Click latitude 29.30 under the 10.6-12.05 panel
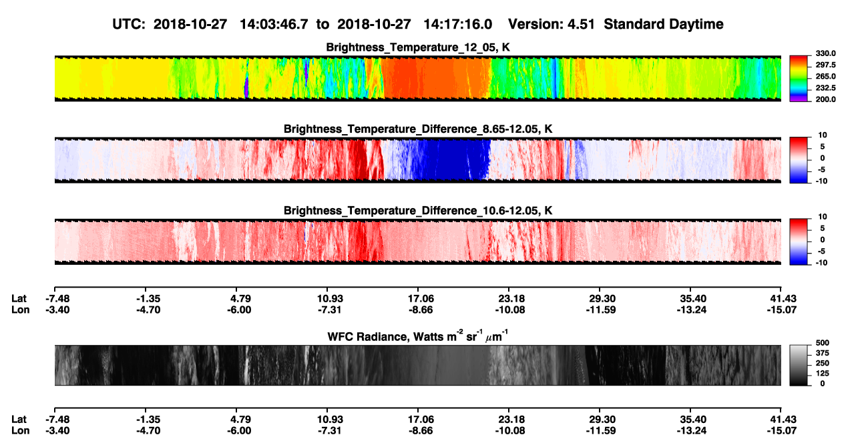This screenshot has height=445, width=868. [x=600, y=298]
